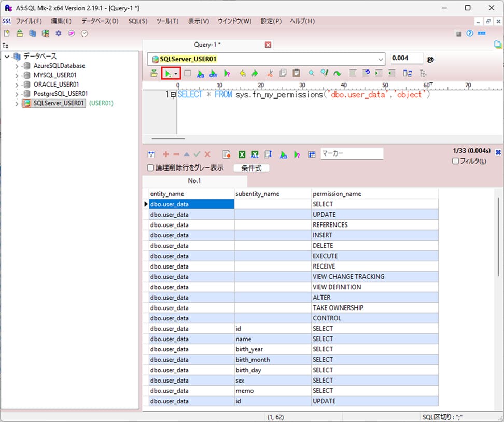Click the マーカー input field

click(352, 154)
